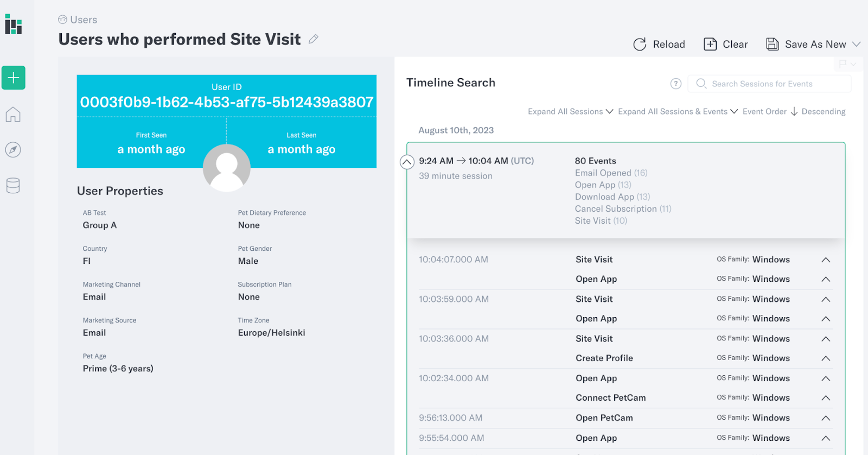Click the 9:56:13.000 AM timestamp
The width and height of the screenshot is (868, 455).
click(x=450, y=418)
